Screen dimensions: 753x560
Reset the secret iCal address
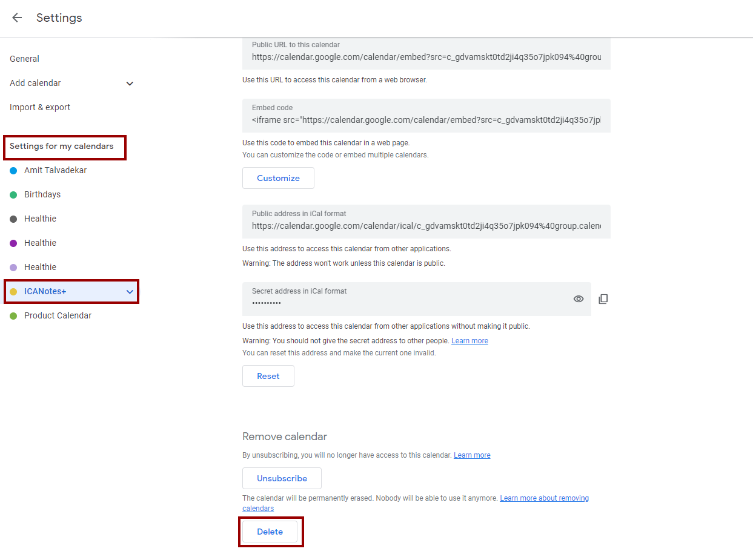(268, 376)
